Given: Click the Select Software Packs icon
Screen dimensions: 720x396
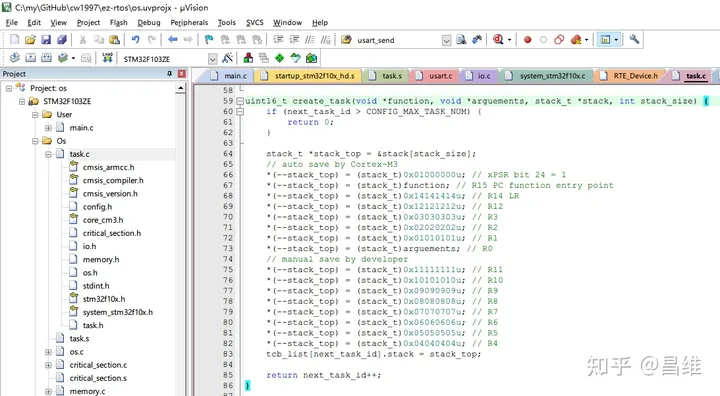Looking at the screenshot, I should [x=295, y=58].
